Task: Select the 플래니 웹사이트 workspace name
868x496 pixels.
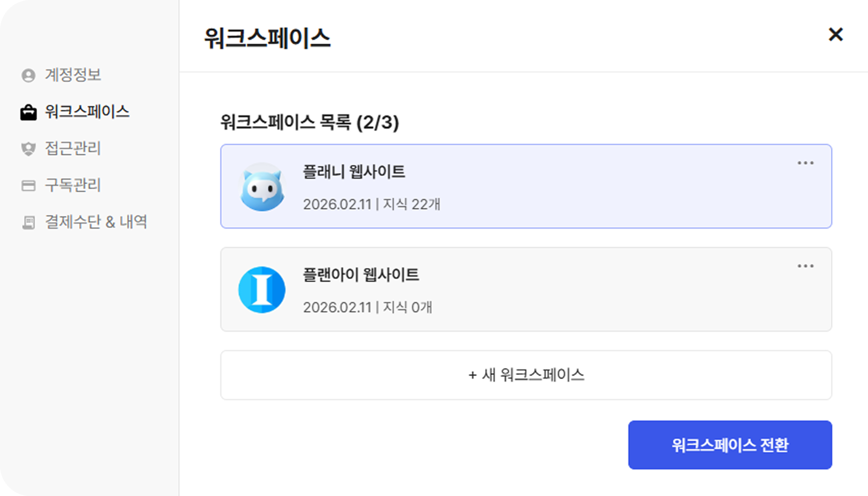Action: [354, 172]
